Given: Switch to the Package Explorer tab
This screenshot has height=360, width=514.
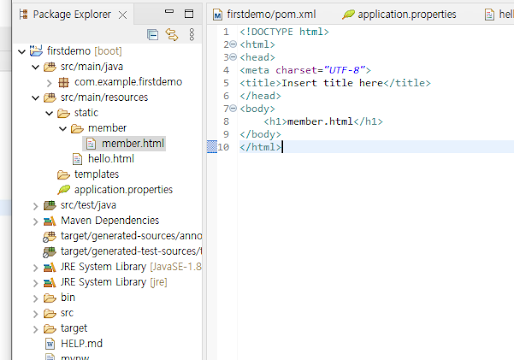Looking at the screenshot, I should tap(72, 14).
